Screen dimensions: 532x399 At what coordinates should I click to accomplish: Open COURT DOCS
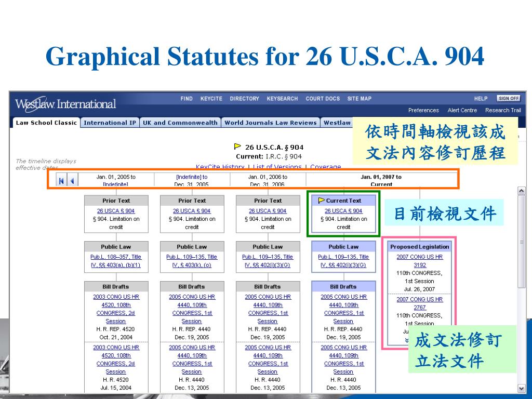(x=322, y=98)
